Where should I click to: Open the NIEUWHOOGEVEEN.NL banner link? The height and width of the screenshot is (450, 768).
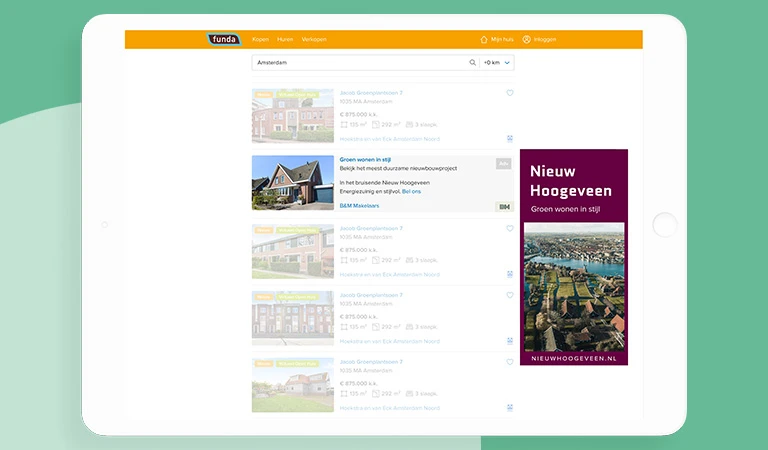[x=574, y=358]
